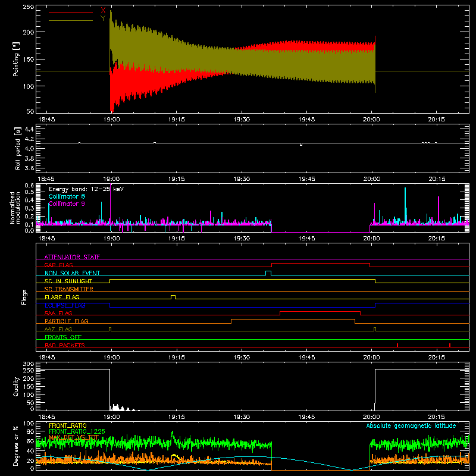Click the 250 tick on Pointing axis
Viewport: 476px width, 476px height.
coord(28,7)
